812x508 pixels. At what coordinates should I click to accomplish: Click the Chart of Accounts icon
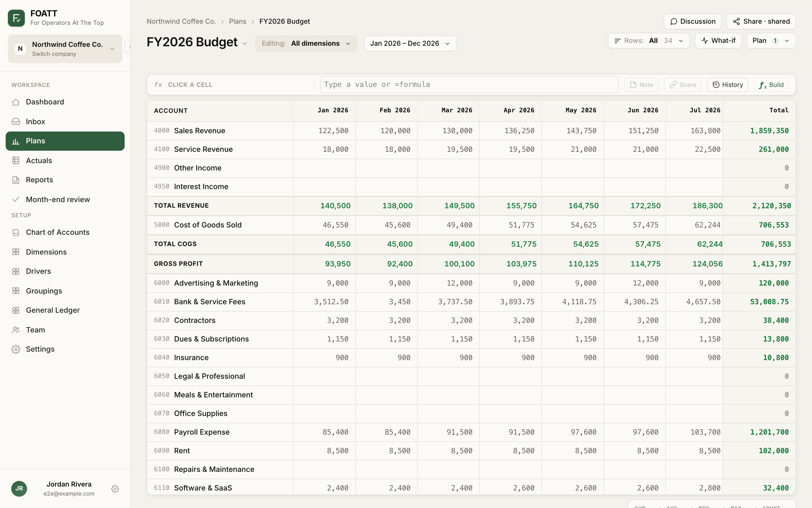pyautogui.click(x=16, y=233)
